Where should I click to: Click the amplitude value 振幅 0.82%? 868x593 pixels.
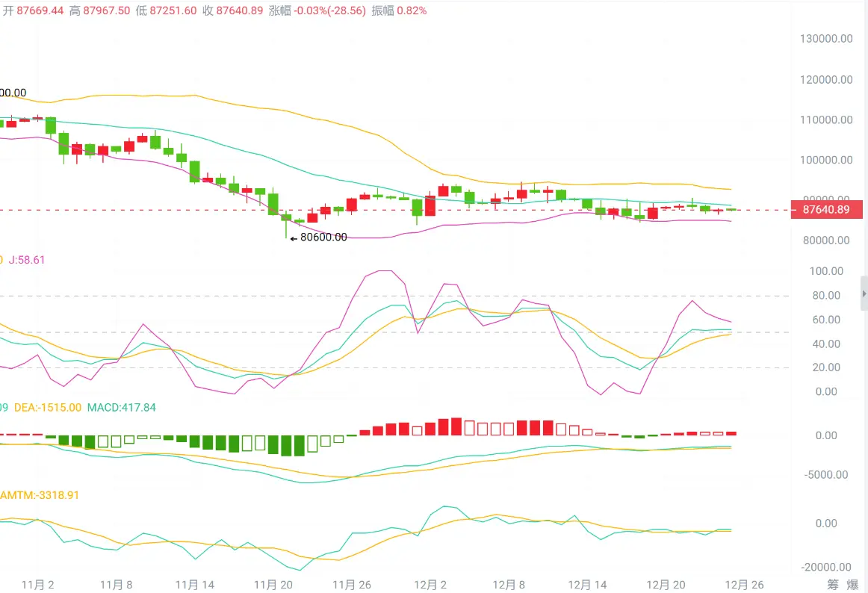click(x=399, y=10)
